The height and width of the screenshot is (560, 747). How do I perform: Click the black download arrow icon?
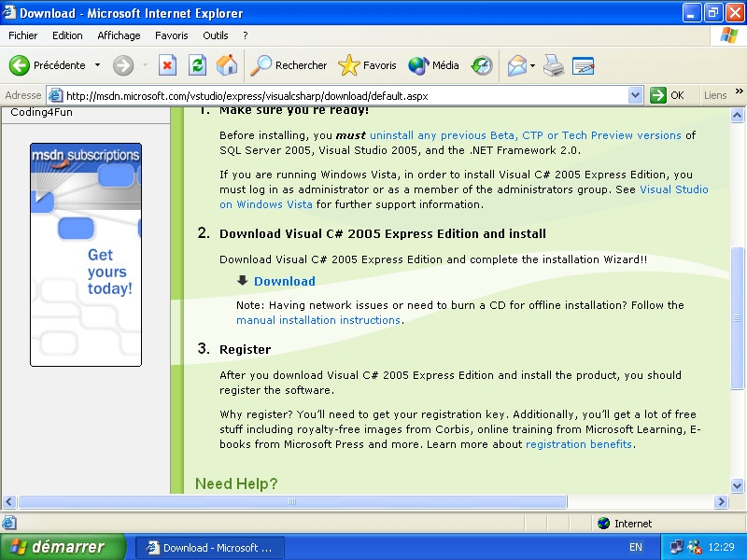pos(243,280)
